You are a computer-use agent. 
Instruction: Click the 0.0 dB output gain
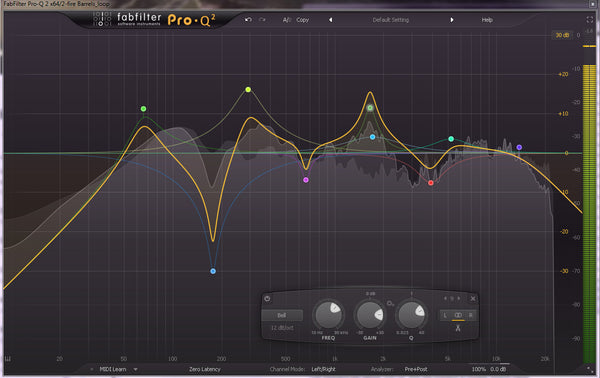click(498, 369)
